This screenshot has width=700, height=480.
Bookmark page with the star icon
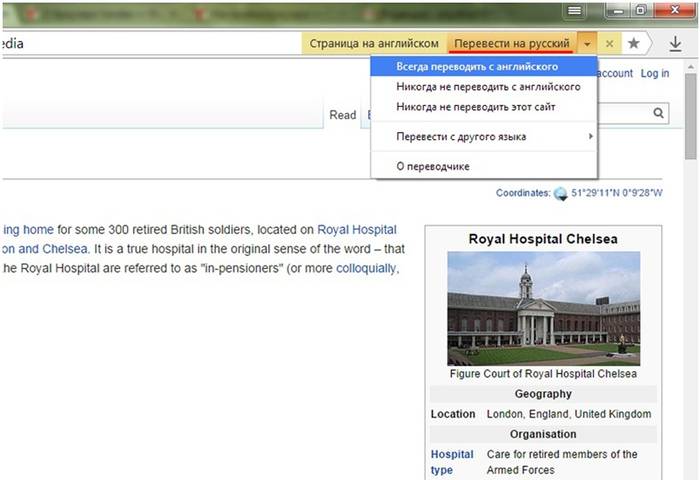pyautogui.click(x=633, y=44)
